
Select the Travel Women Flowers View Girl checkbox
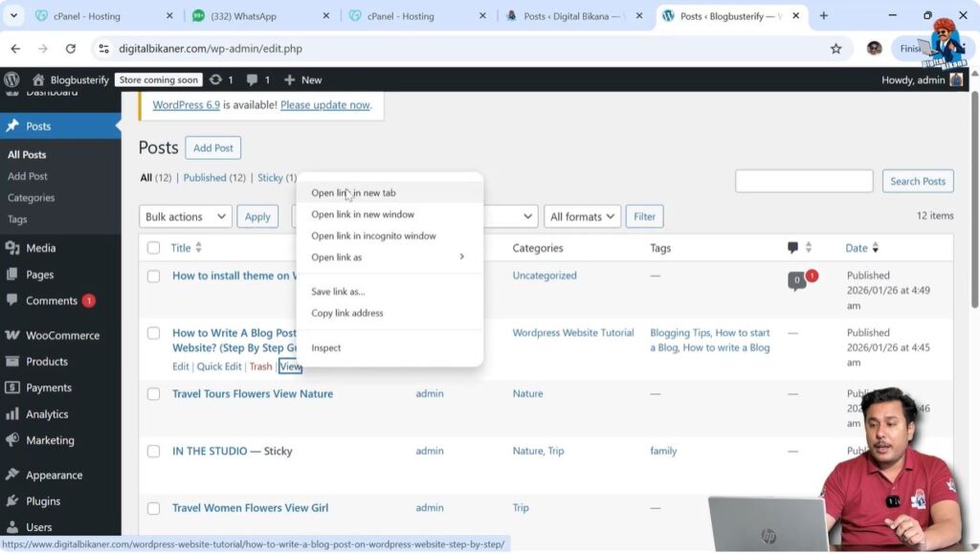point(153,508)
